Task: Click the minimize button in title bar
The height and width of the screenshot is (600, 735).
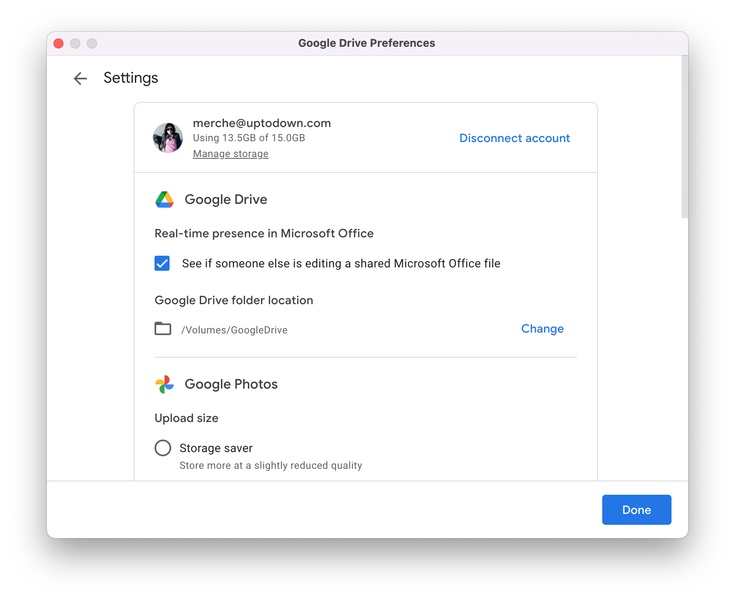Action: tap(75, 43)
